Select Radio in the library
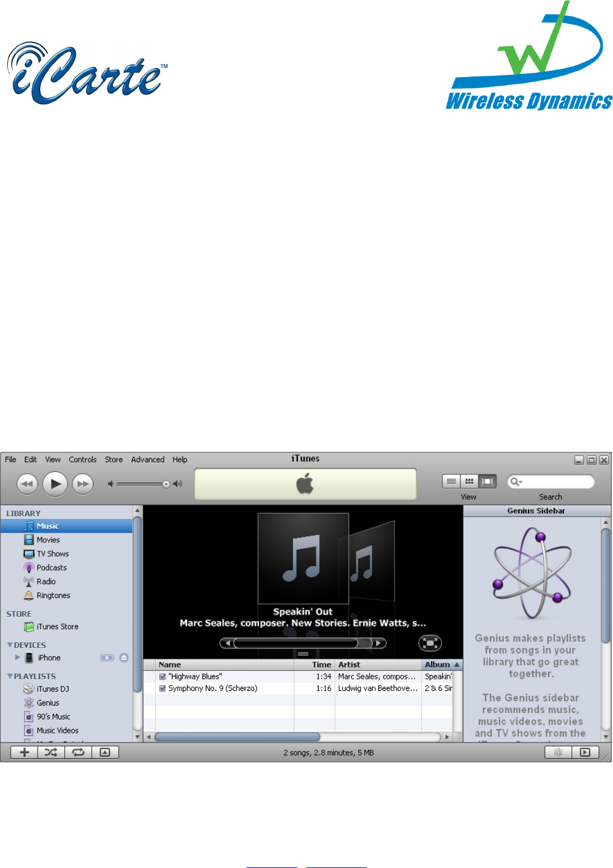 point(66,582)
